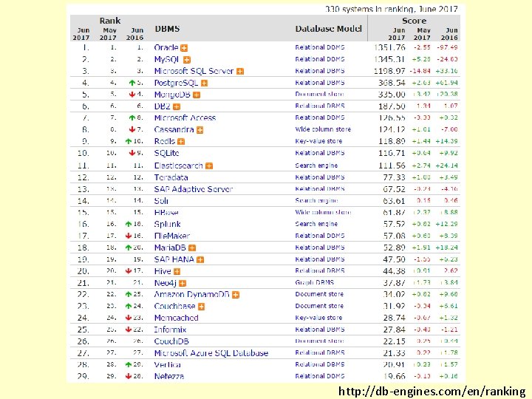Click the orange plus icon next to Neo4j
The width and height of the screenshot is (532, 399).
(x=183, y=283)
